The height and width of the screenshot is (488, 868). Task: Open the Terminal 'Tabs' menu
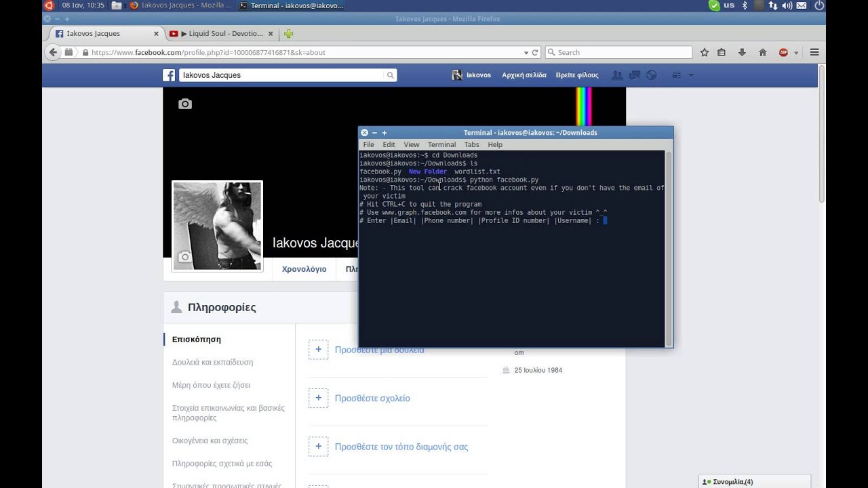[x=472, y=144]
